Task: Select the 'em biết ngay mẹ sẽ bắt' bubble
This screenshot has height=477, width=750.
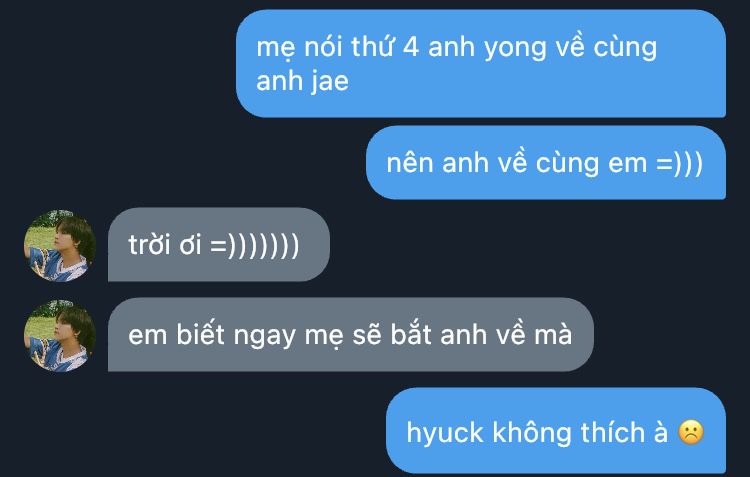Action: 351,334
